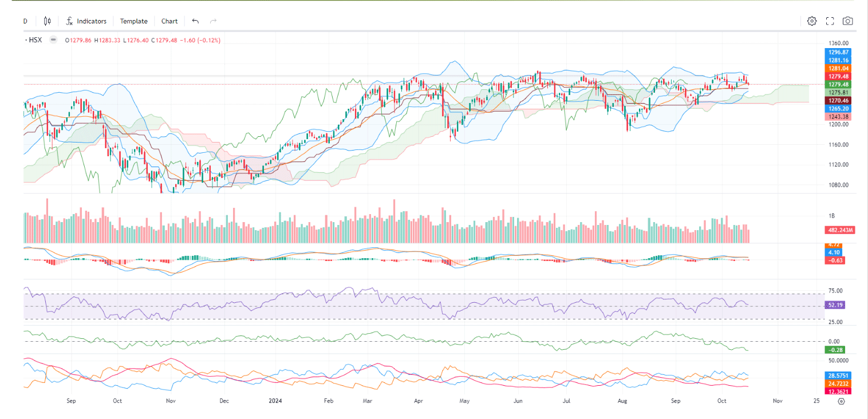
Task: Open chart settings gear icon
Action: [812, 21]
